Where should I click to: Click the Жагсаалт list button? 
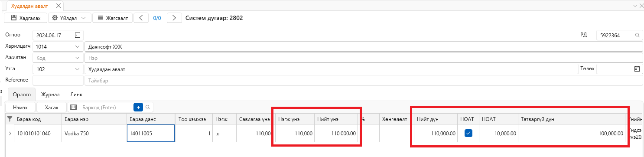click(x=113, y=18)
